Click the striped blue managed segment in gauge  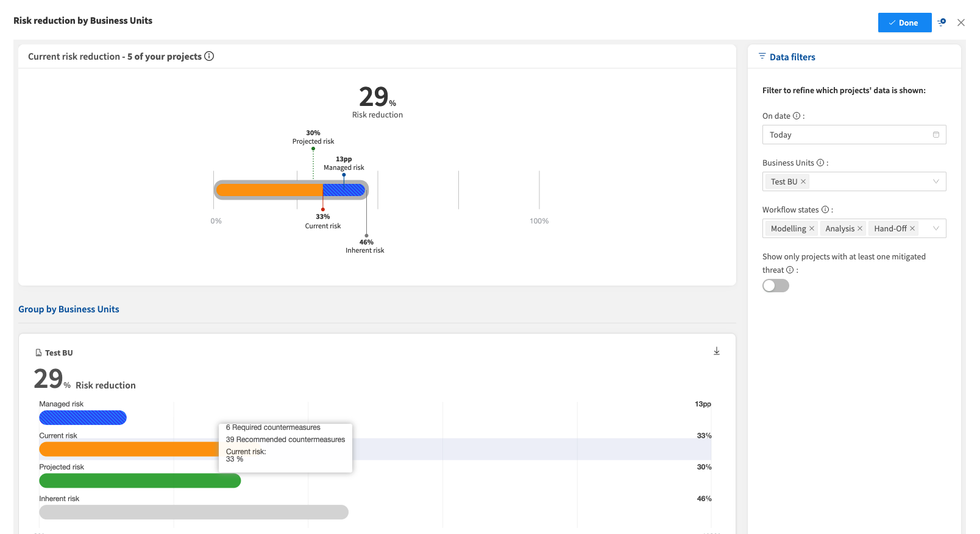click(x=344, y=190)
